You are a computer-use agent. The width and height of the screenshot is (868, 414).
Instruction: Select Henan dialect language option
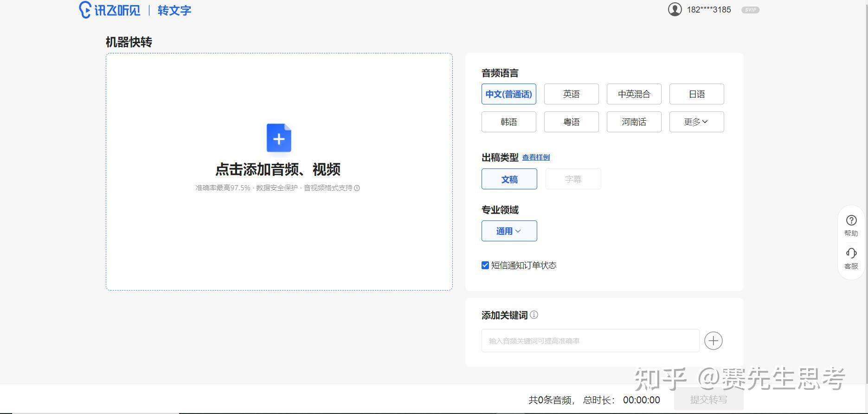(x=634, y=122)
